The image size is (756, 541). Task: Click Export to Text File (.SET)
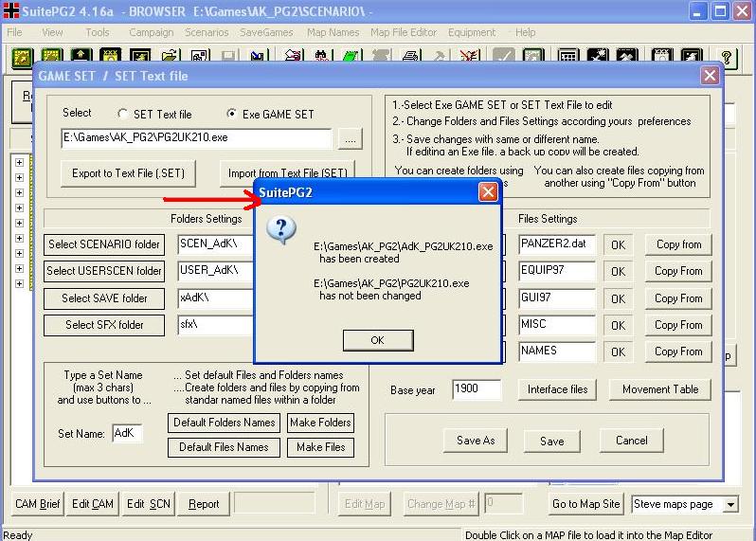click(128, 173)
